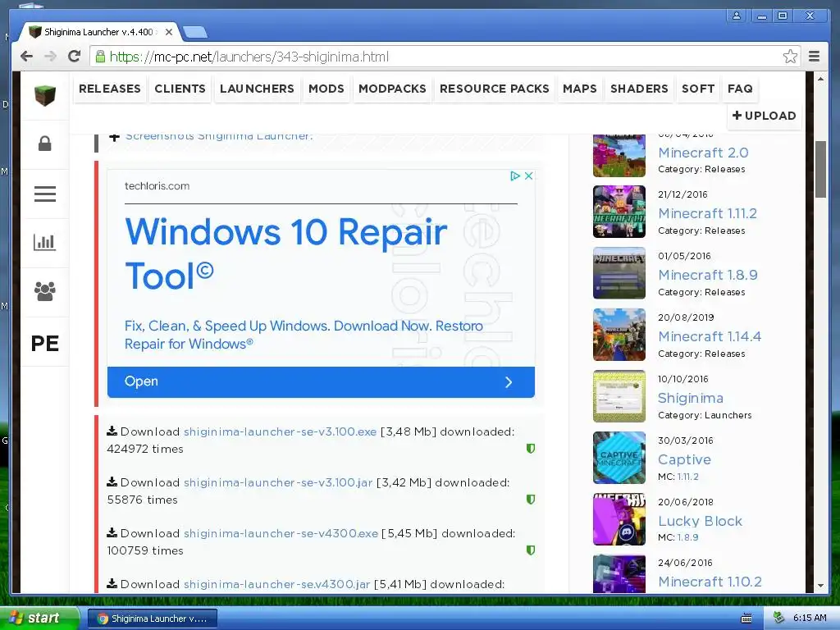Click the scrollbar up arrow
Screen dimensions: 840x630
(x=820, y=79)
